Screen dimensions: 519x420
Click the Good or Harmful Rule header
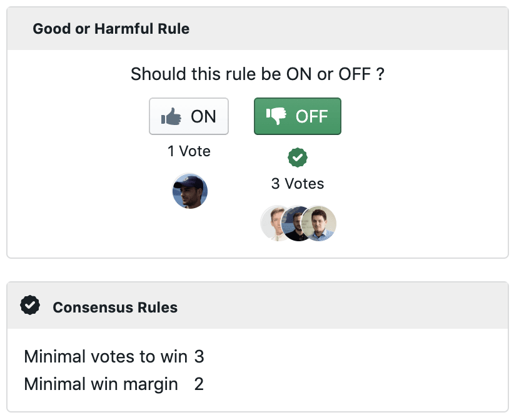tap(258, 29)
